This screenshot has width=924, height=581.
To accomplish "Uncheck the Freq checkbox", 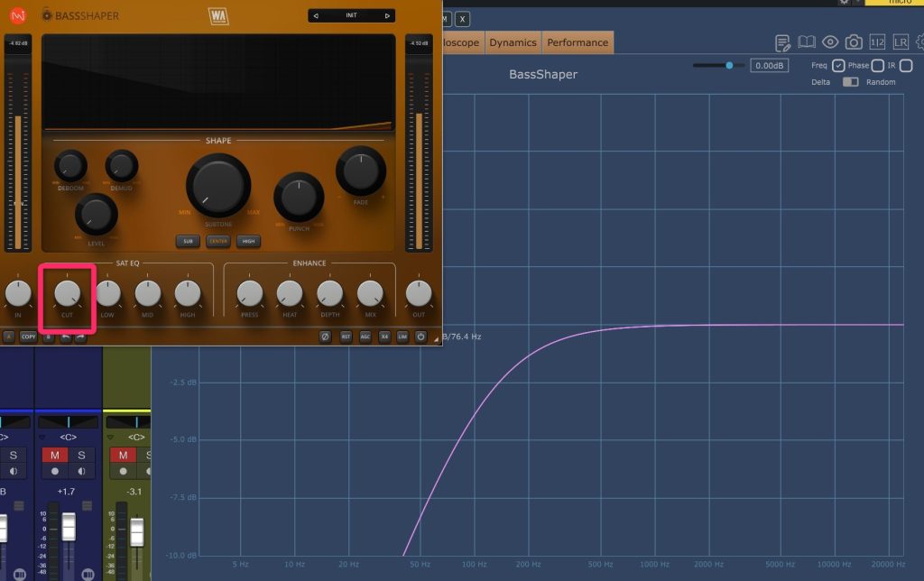I will point(838,66).
